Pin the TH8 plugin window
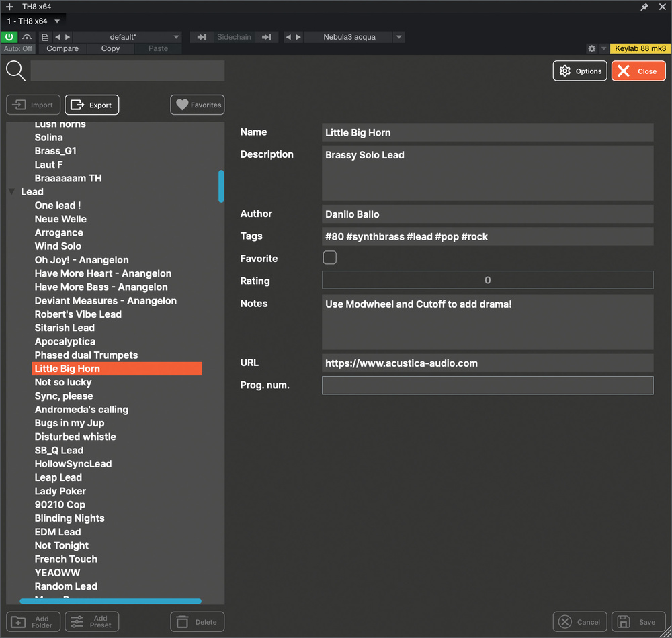This screenshot has height=638, width=672. click(644, 7)
